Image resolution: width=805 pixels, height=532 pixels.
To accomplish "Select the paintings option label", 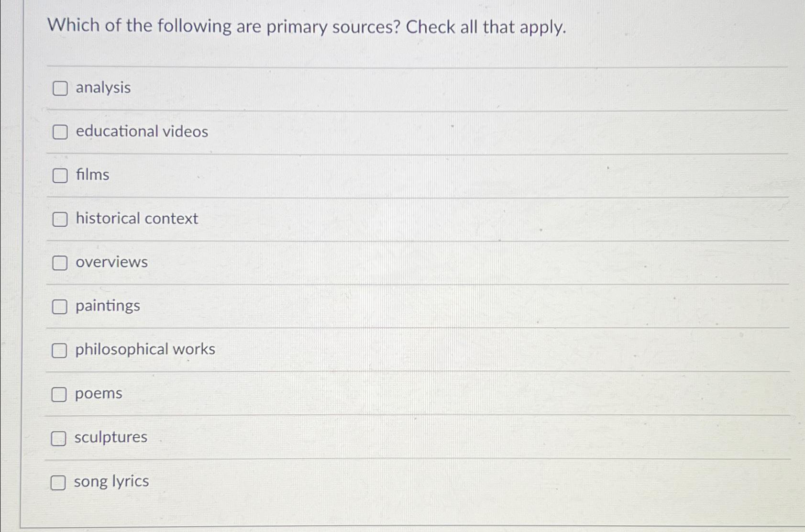I will (x=107, y=306).
